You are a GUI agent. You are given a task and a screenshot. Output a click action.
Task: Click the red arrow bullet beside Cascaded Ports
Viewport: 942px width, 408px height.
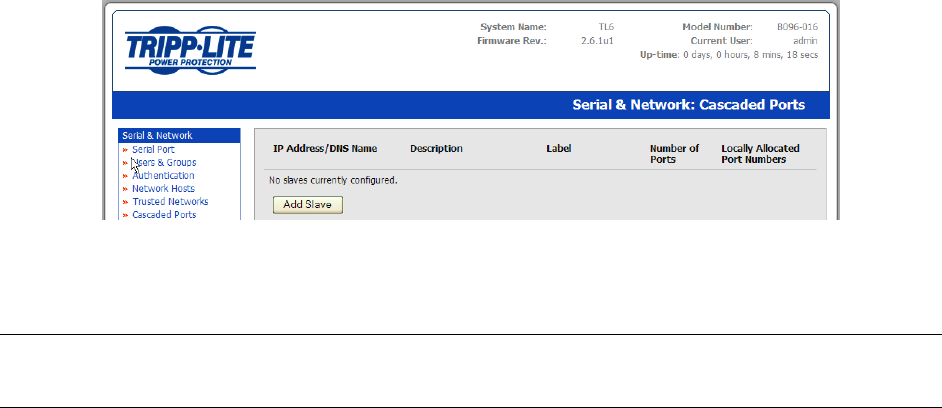126,215
